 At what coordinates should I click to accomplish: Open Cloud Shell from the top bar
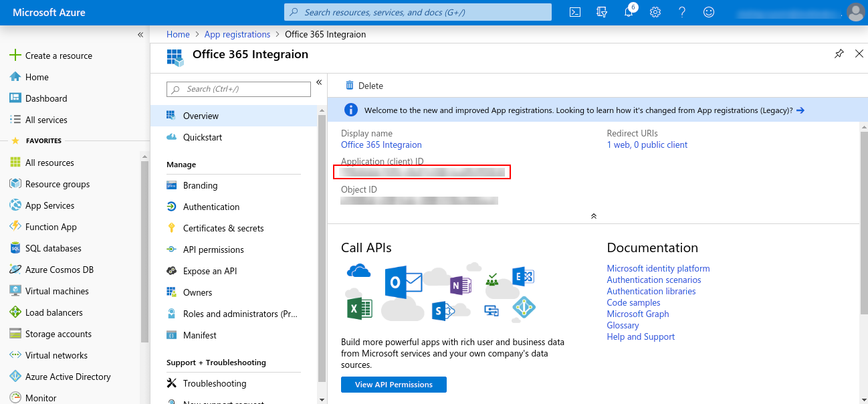(x=574, y=12)
